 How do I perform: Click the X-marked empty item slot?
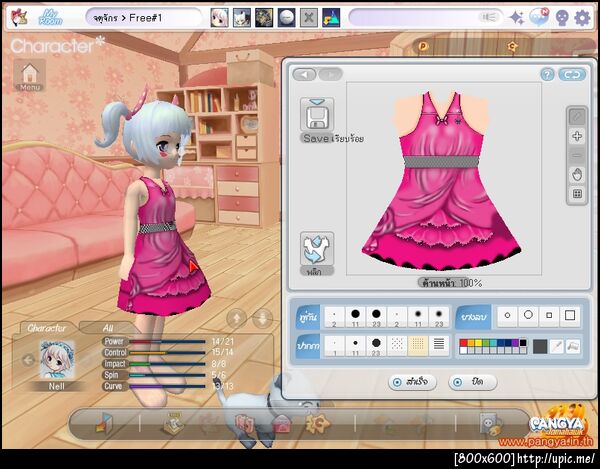[308, 18]
